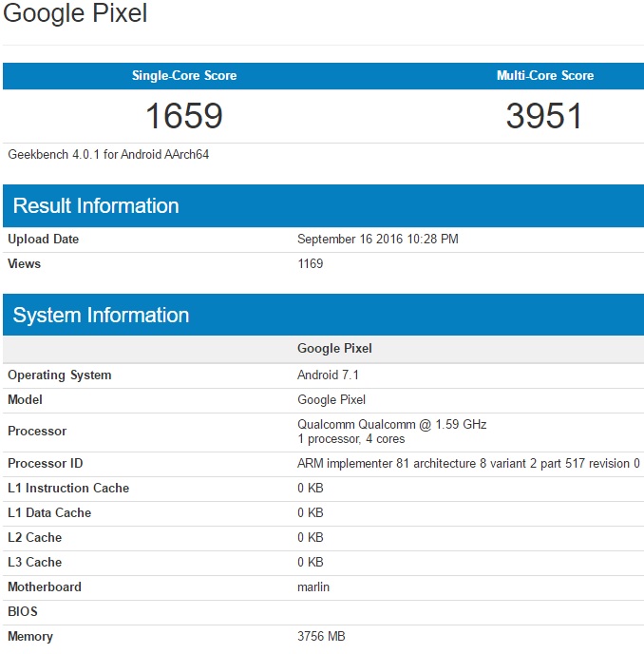644x654 pixels.
Task: Select the Processor row label
Action: pyautogui.click(x=37, y=432)
